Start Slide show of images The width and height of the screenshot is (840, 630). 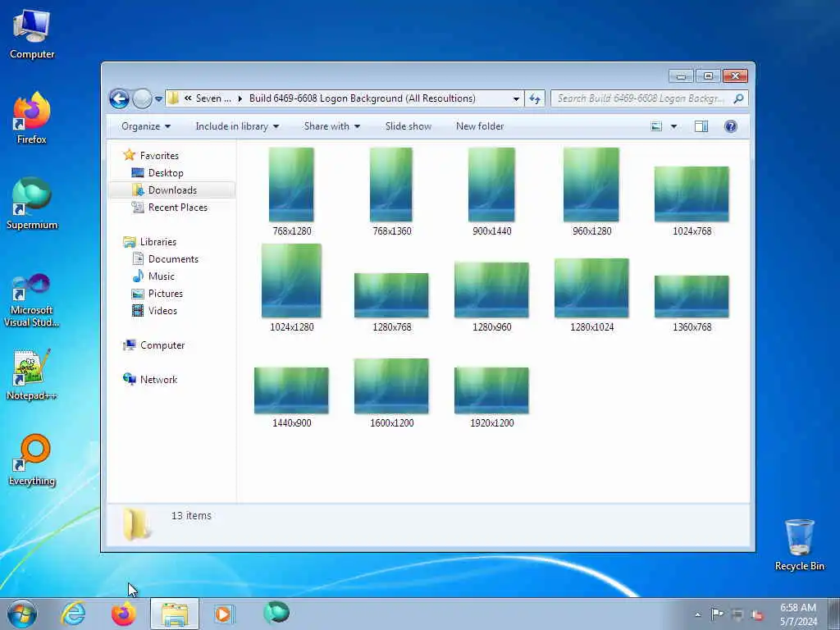coord(409,126)
